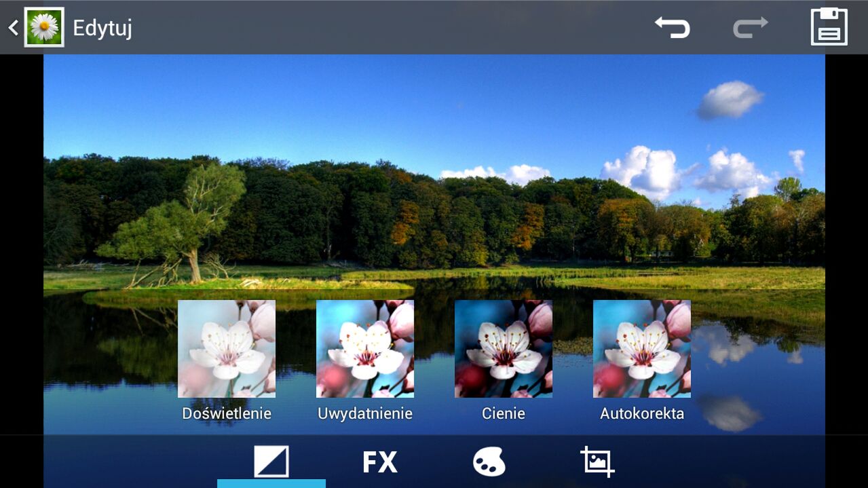Image resolution: width=868 pixels, height=488 pixels.
Task: Tap the Uwydatnienie label
Action: 365,414
